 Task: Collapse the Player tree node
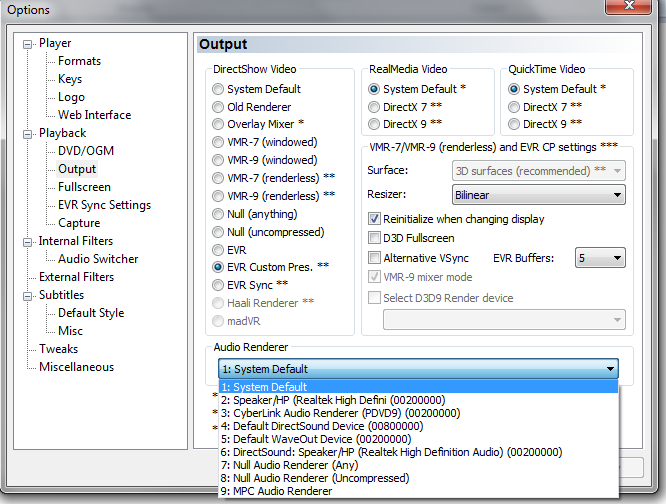tap(28, 44)
